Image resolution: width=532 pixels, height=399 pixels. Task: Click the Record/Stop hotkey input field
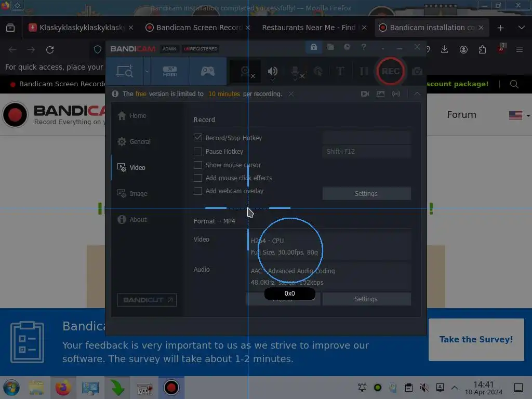click(x=366, y=138)
